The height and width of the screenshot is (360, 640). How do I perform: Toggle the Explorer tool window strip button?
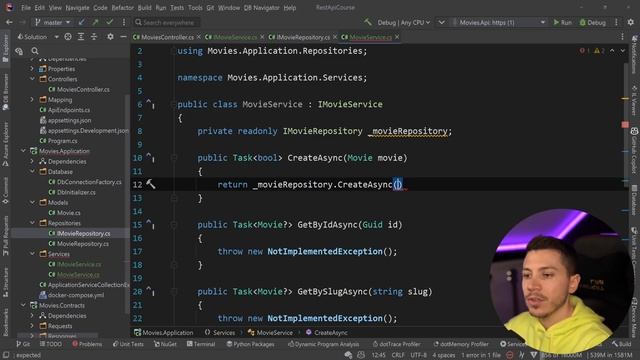tap(5, 48)
